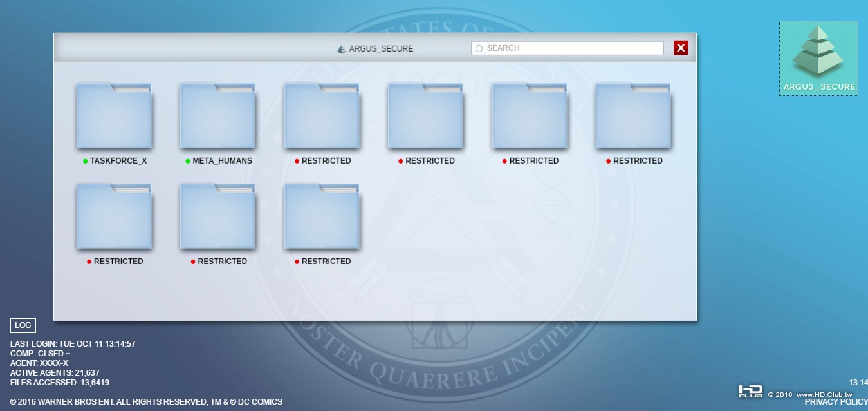Focus the SEARCH input field

[x=567, y=48]
